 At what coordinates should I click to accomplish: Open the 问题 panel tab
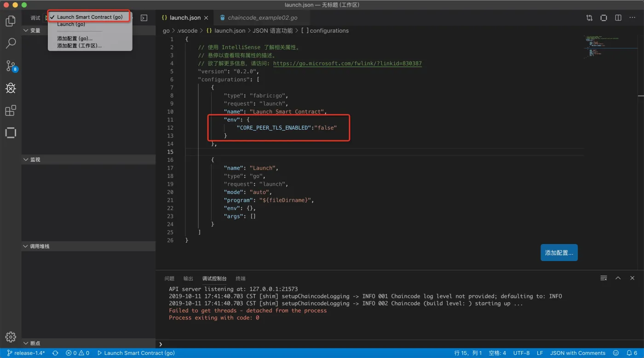(x=169, y=278)
